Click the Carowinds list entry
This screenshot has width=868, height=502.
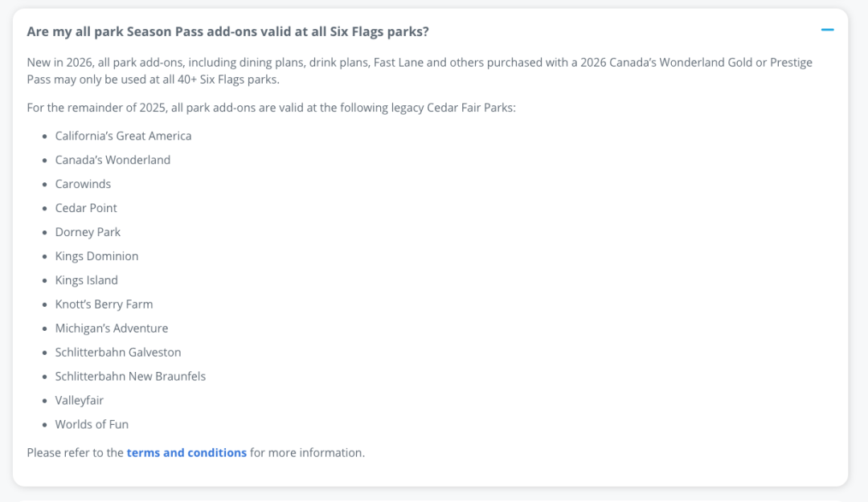(x=83, y=184)
